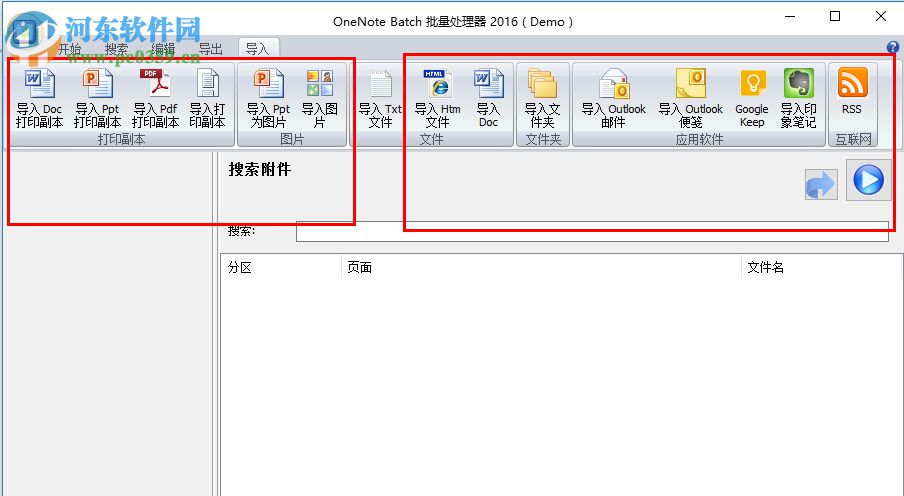This screenshot has height=496, width=904.
Task: Select 导入打印副本 ribbon button
Action: [208, 98]
